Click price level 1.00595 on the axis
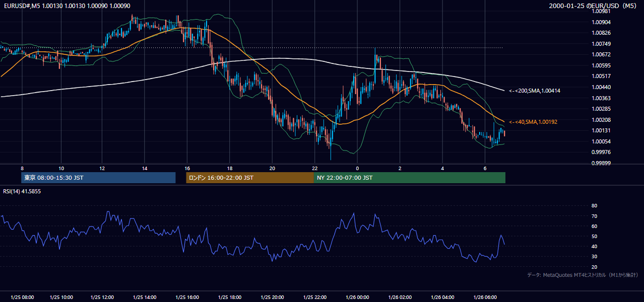The height and width of the screenshot is (302, 644). tap(601, 65)
